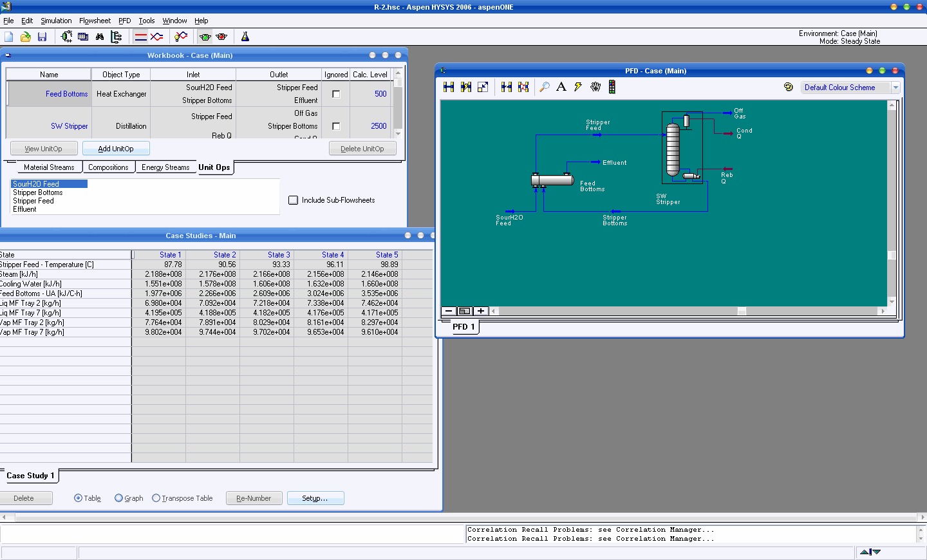Click the View UnitOp button
This screenshot has width=927, height=560.
tap(43, 149)
